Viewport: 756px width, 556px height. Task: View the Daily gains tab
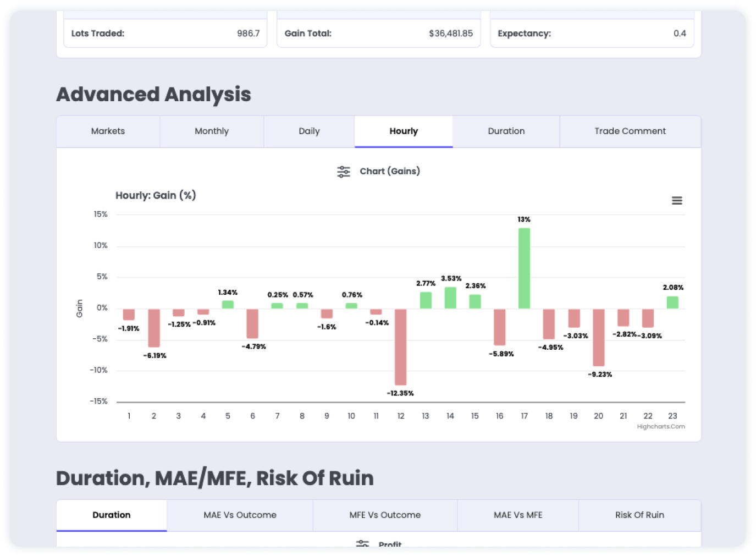309,131
